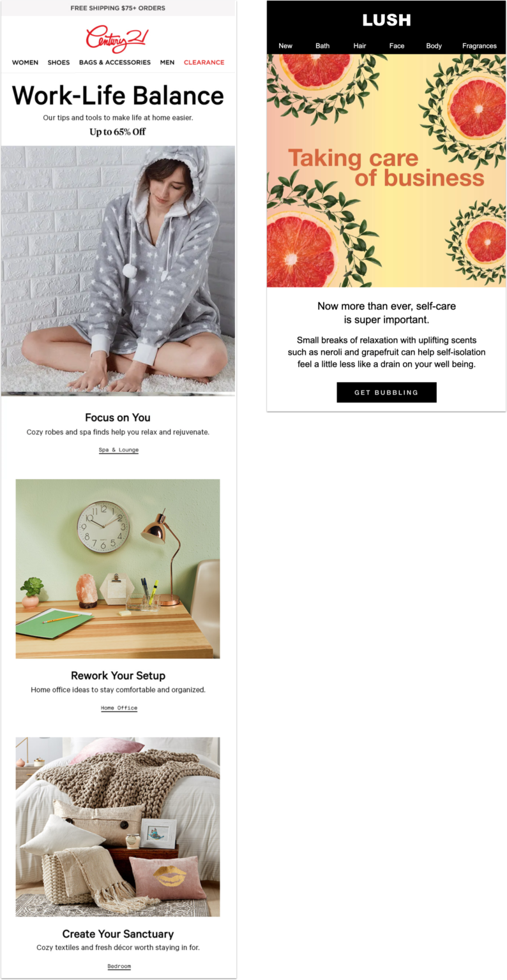The width and height of the screenshot is (507, 980).
Task: Follow the Spa & Lounge link
Action: coord(118,450)
